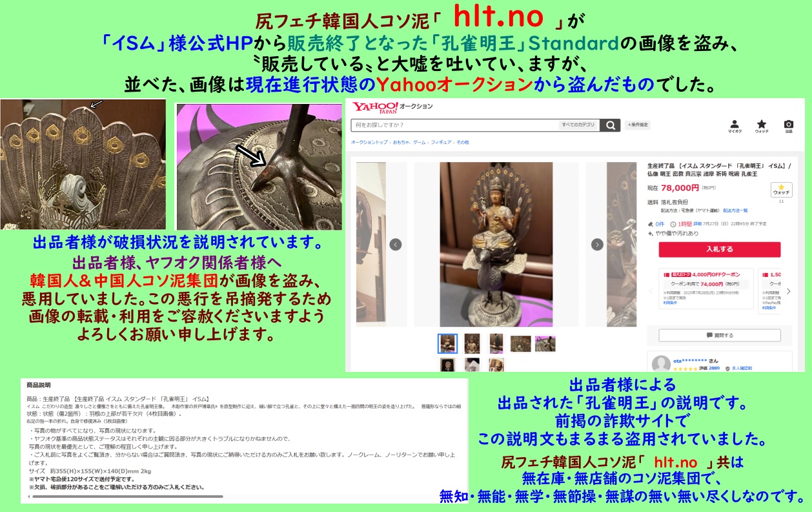812x512 pixels.
Task: Click the 出品 camera icon
Action: [x=788, y=125]
